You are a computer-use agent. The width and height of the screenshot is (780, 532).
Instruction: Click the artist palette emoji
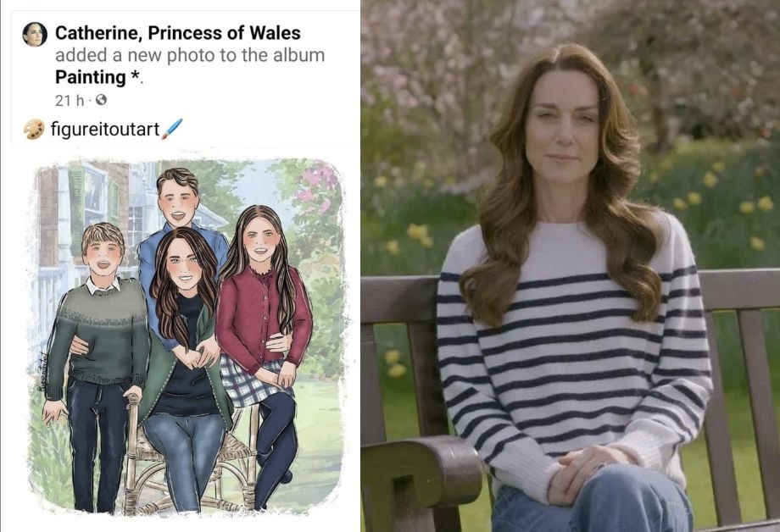pos(34,130)
